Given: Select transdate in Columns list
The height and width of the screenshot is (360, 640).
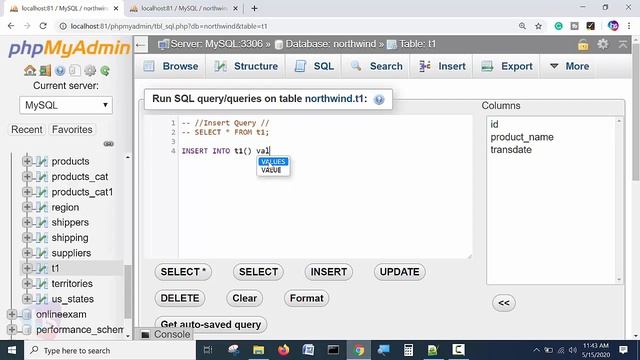Looking at the screenshot, I should [511, 150].
